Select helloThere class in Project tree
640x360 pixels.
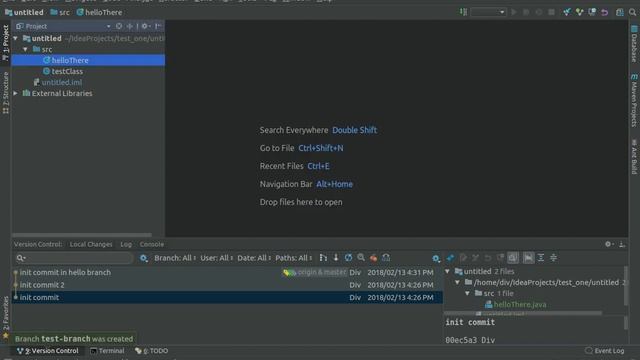[88, 60]
